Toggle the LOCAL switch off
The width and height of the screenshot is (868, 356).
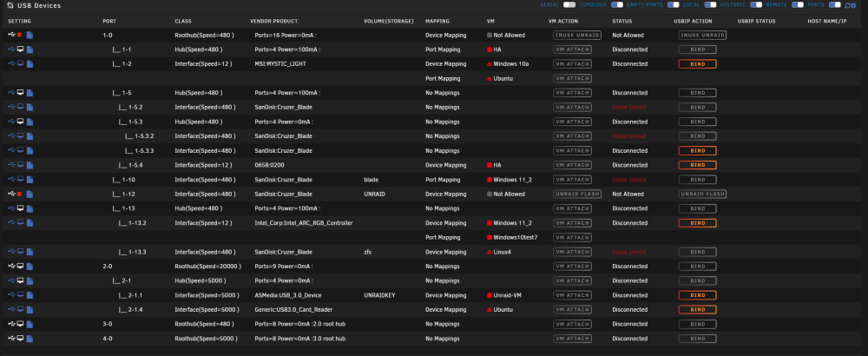pyautogui.click(x=710, y=5)
